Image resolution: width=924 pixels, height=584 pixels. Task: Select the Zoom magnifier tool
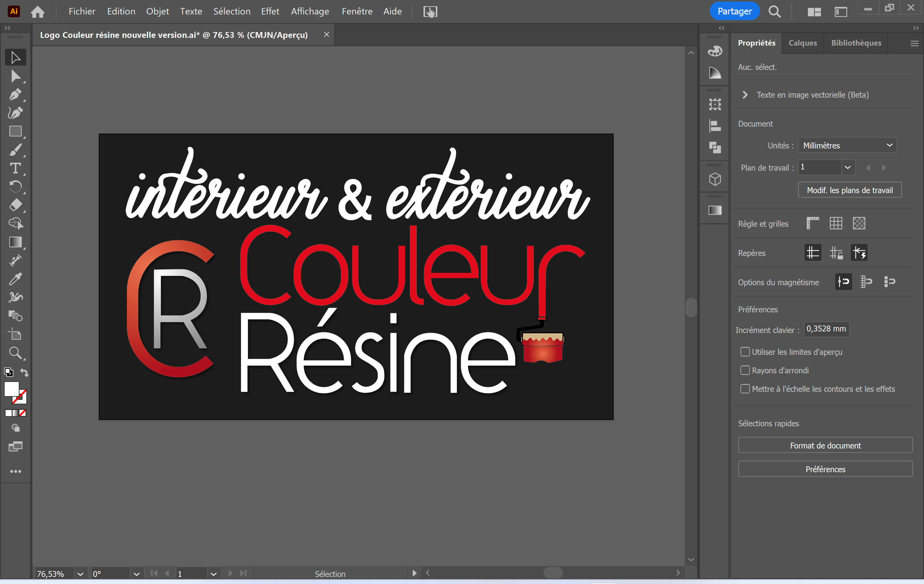(x=15, y=353)
